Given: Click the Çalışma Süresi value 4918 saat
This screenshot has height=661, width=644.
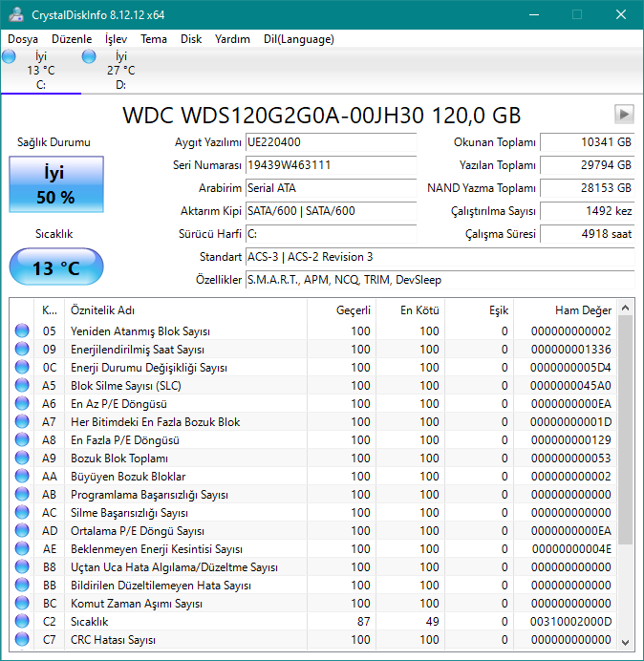Looking at the screenshot, I should tap(587, 233).
